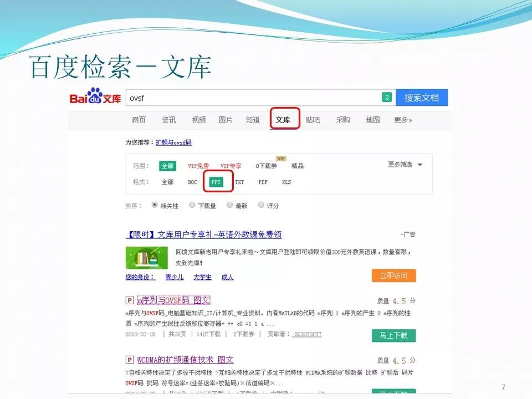This screenshot has width=532, height=399.
Task: Click the 共32页 page count text
Action: tap(177, 334)
